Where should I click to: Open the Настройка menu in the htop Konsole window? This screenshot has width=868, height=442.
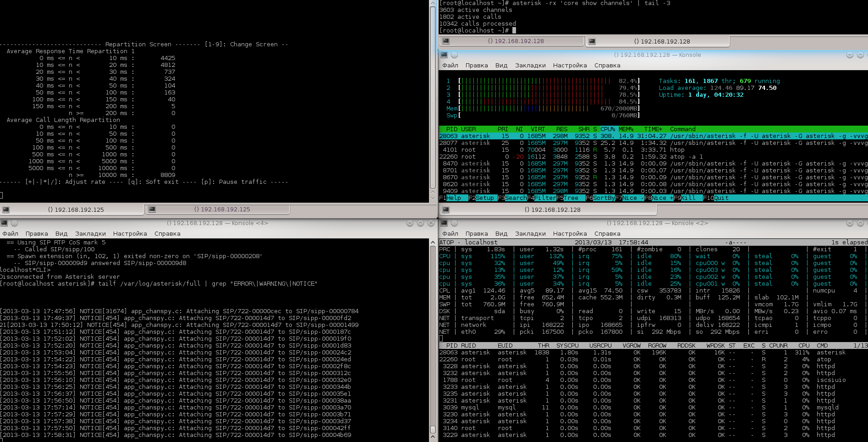tap(570, 66)
